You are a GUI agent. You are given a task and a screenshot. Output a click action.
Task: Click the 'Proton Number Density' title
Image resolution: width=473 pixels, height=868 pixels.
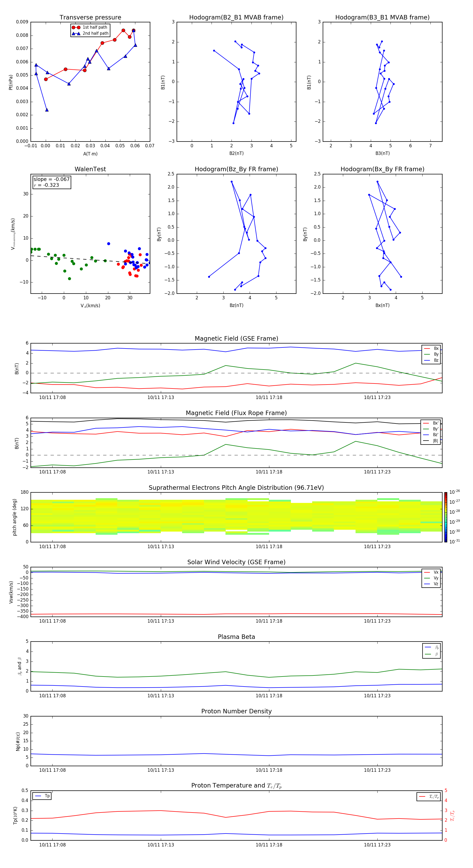236,711
